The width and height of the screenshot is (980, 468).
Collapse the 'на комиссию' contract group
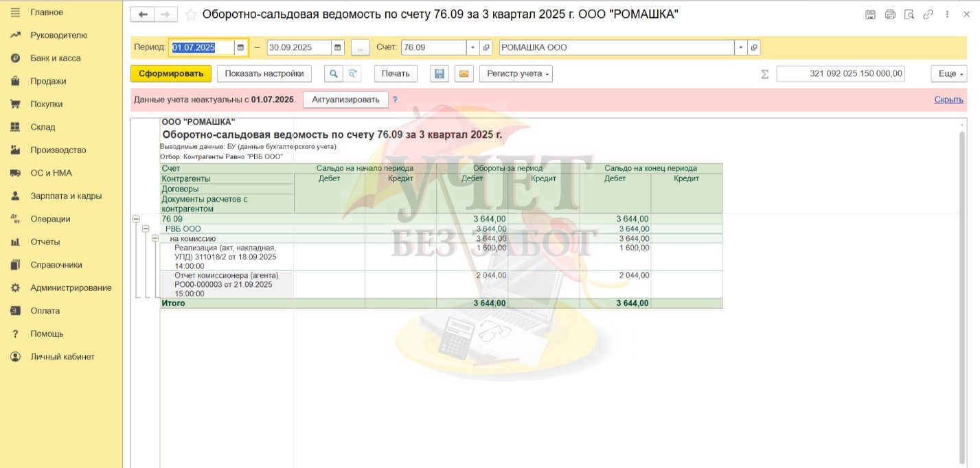(x=155, y=238)
